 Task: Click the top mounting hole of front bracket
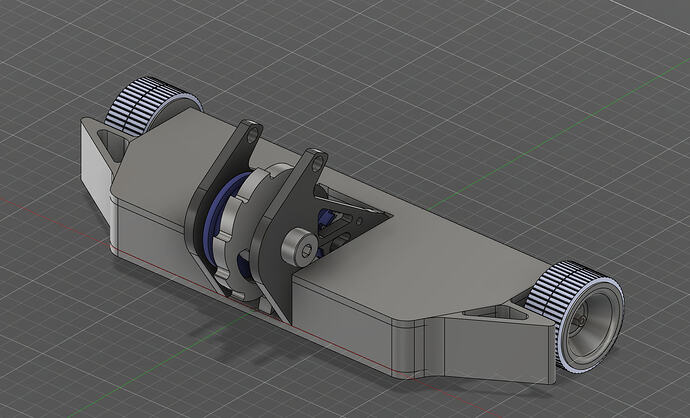(x=317, y=157)
